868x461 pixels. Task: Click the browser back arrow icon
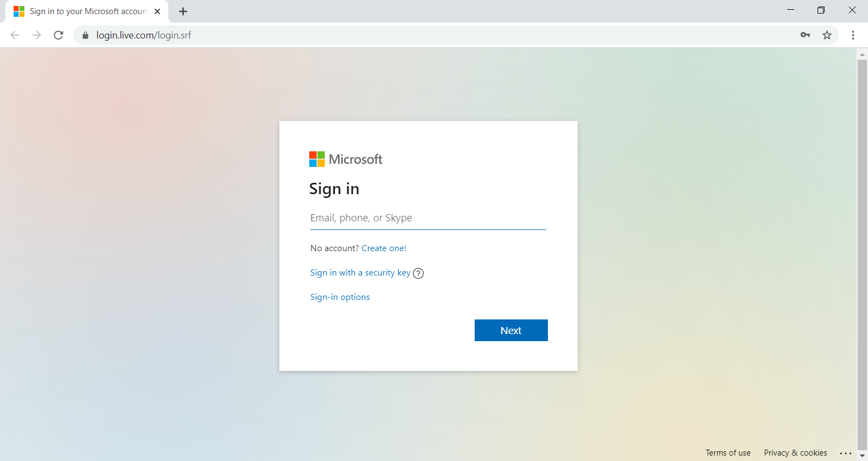click(15, 35)
